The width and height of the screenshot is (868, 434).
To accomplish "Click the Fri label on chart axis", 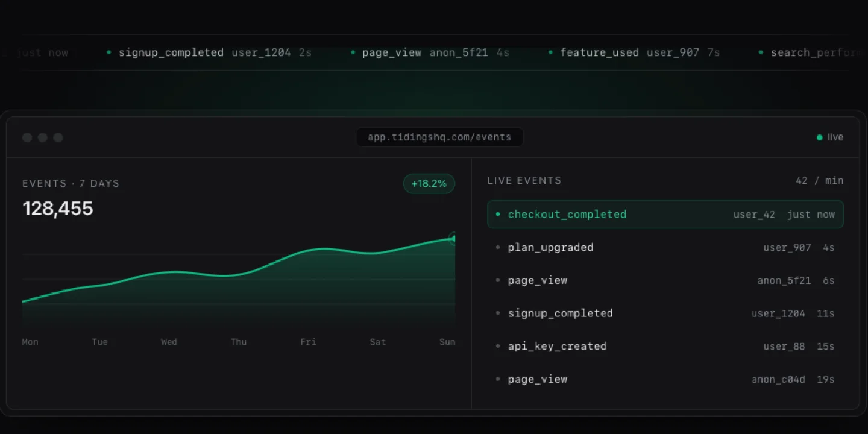I will click(308, 342).
